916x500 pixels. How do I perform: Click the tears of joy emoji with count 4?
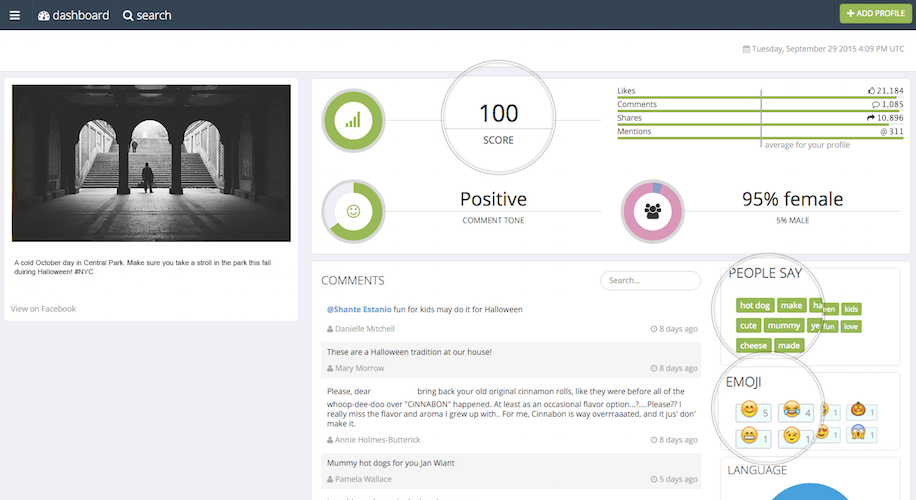tap(792, 409)
